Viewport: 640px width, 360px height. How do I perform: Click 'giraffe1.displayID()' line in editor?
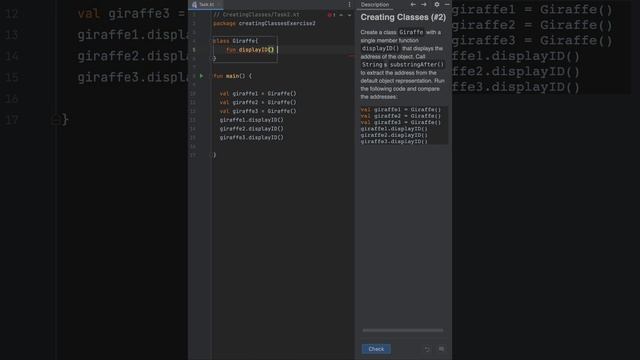tap(251, 120)
